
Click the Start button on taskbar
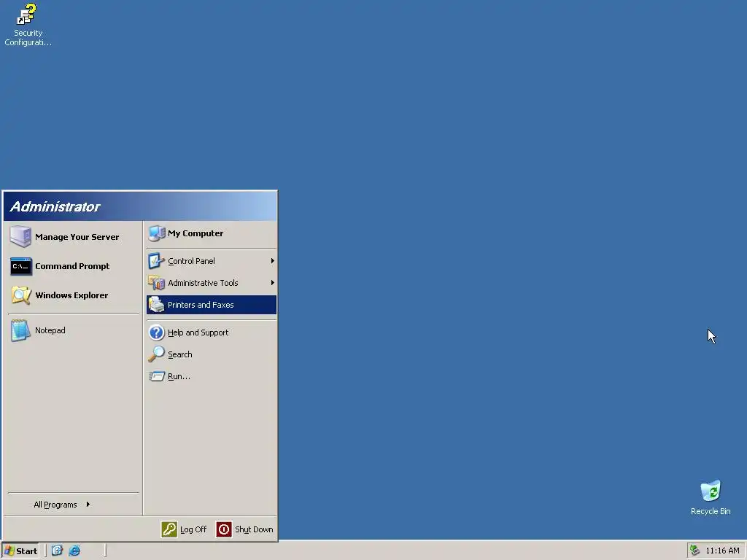coord(20,551)
